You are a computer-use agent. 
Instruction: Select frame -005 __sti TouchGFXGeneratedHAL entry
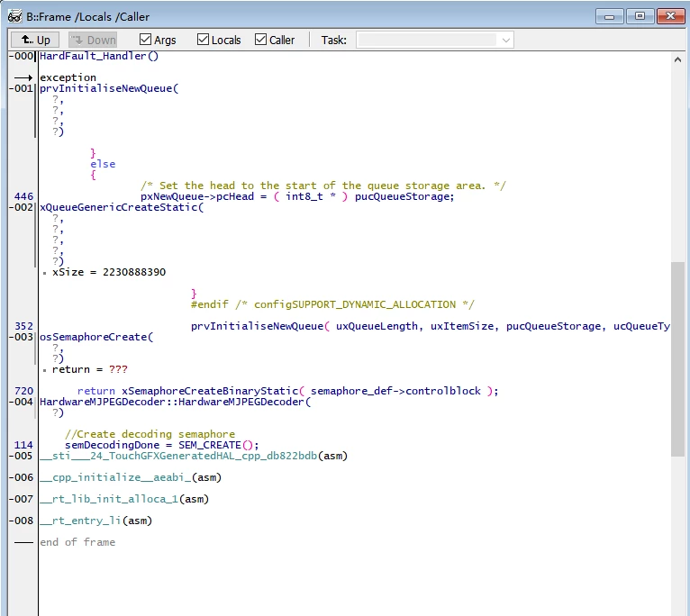(x=194, y=456)
